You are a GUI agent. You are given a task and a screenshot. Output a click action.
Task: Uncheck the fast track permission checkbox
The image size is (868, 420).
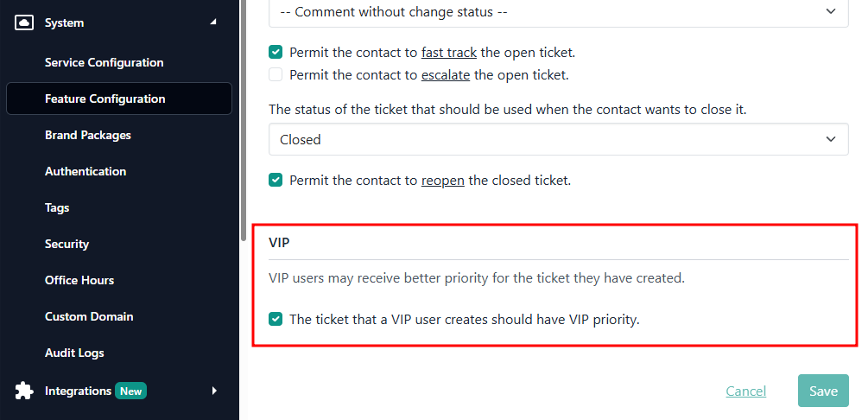tap(276, 52)
